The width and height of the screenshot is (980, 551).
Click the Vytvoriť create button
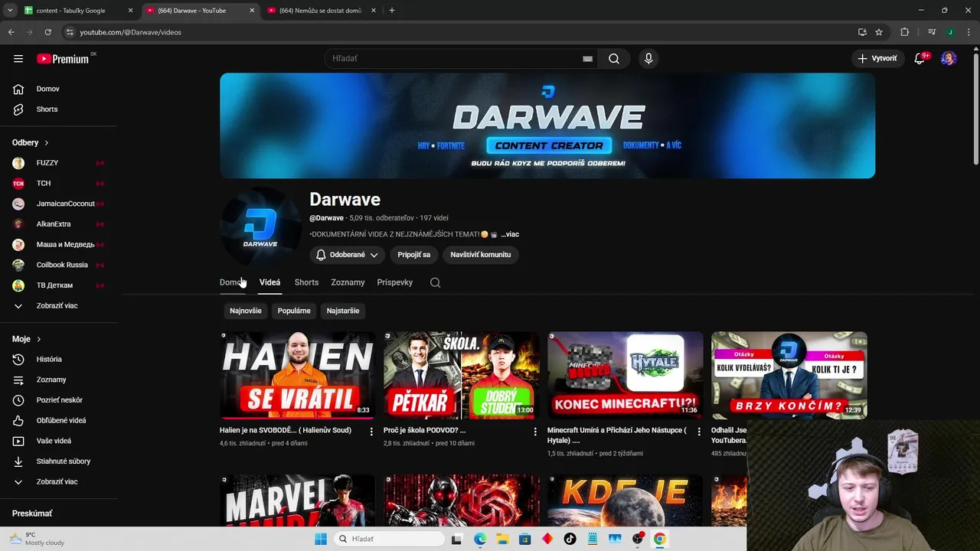pos(877,59)
